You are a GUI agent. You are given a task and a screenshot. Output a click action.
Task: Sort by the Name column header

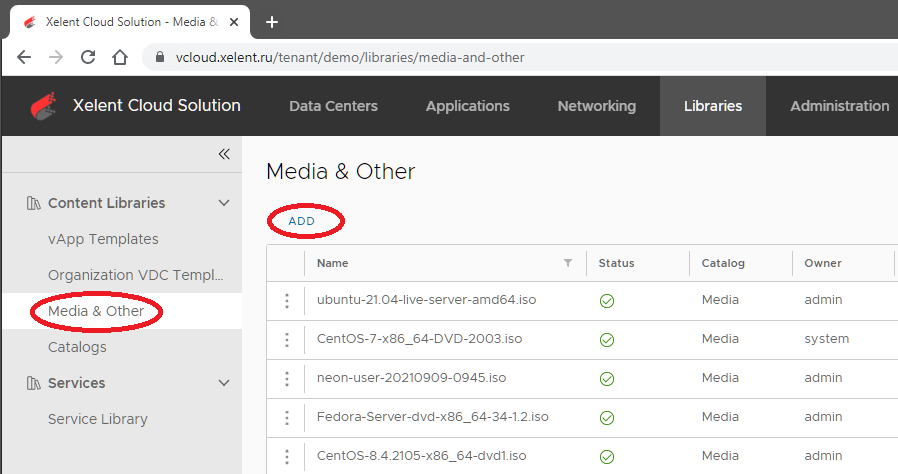click(333, 263)
